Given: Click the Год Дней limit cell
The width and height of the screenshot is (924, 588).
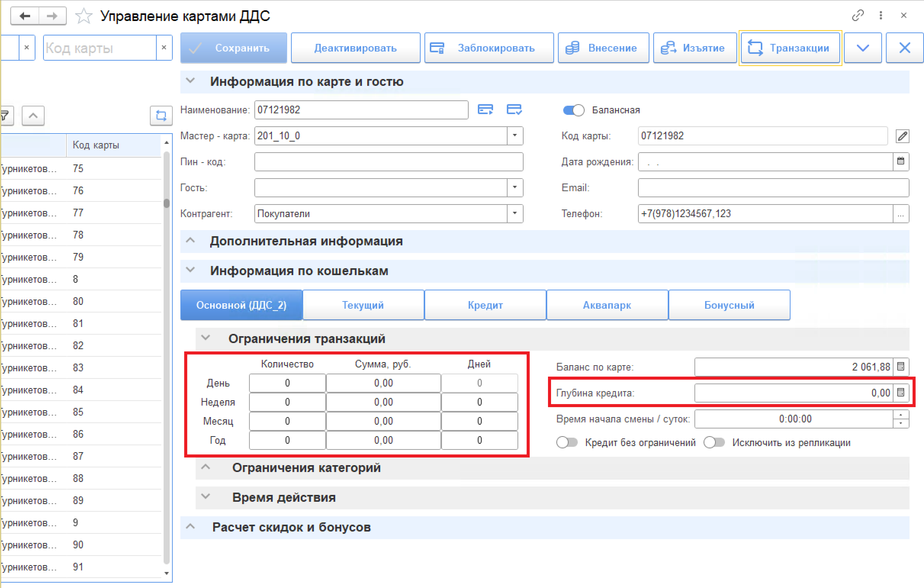Looking at the screenshot, I should click(479, 440).
